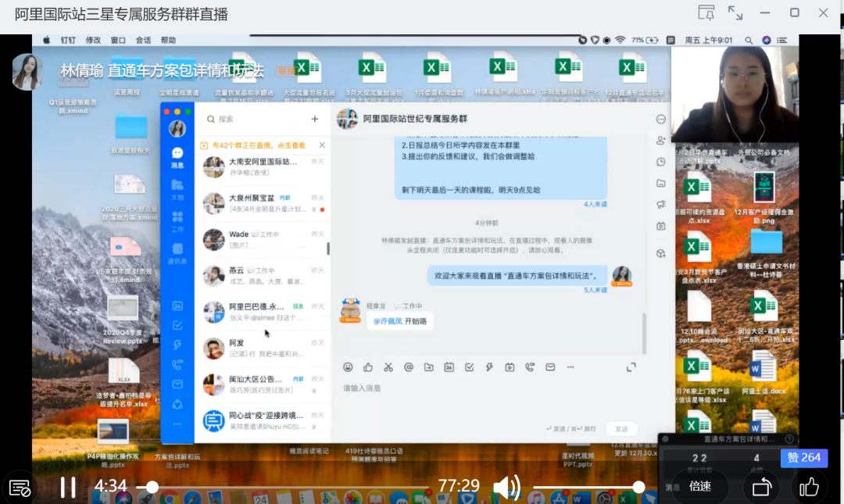Viewport: 844px width, 504px height.
Task: Adjust the volume slider knob
Action: coord(638,488)
